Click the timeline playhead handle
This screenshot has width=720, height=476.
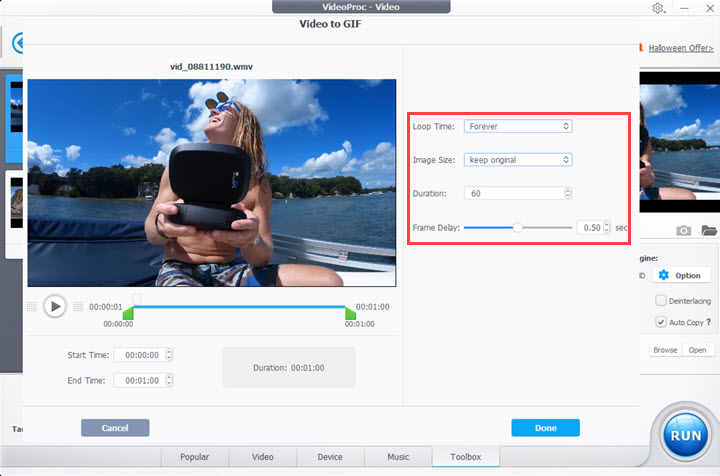pyautogui.click(x=136, y=299)
